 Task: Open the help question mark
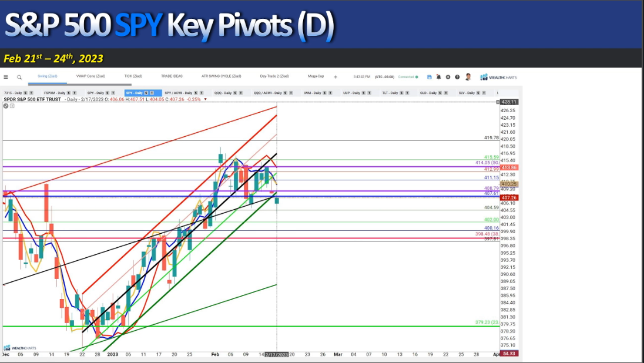[x=457, y=77]
